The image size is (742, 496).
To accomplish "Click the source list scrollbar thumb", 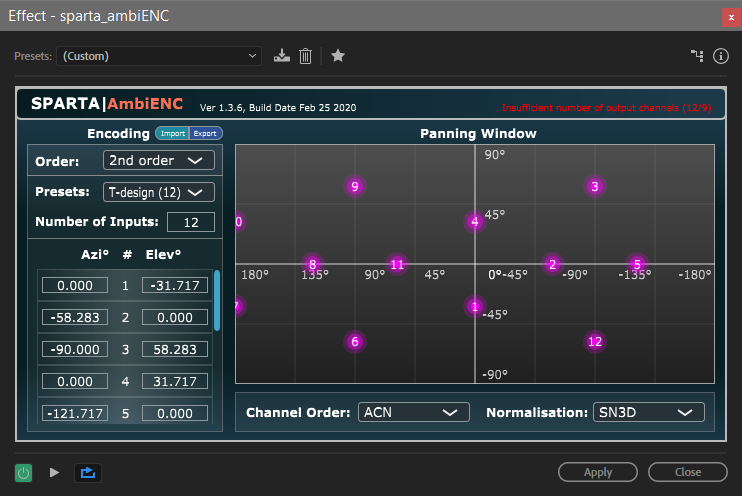I will 217,300.
